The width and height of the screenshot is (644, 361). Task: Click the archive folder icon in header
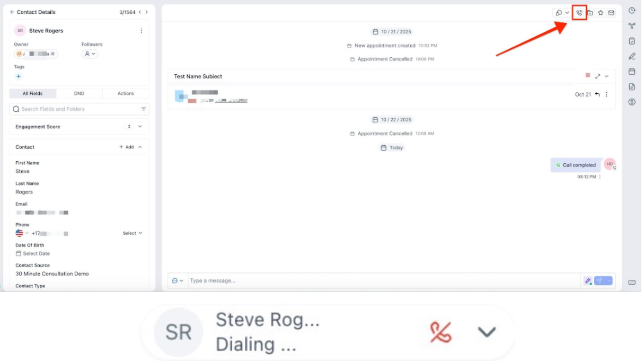(x=590, y=13)
